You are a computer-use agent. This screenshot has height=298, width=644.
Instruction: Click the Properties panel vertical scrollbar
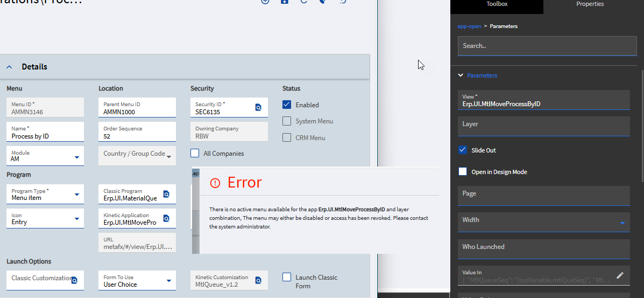(x=642, y=126)
